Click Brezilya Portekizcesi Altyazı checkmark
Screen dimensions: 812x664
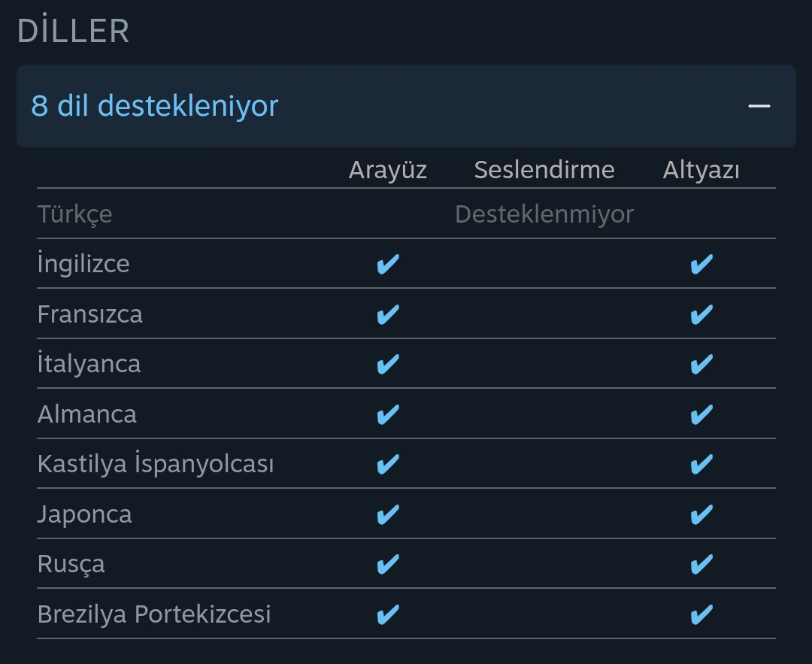coord(701,615)
